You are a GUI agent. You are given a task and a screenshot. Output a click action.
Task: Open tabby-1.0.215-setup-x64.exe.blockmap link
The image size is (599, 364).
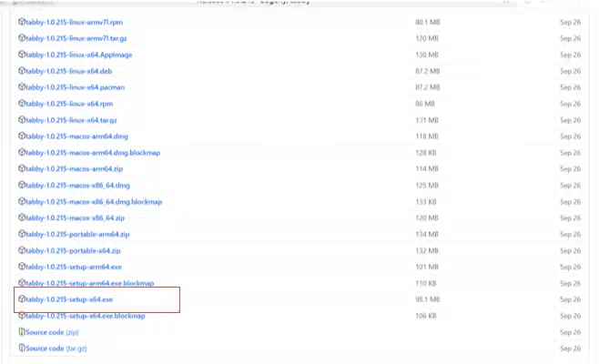click(x=86, y=316)
